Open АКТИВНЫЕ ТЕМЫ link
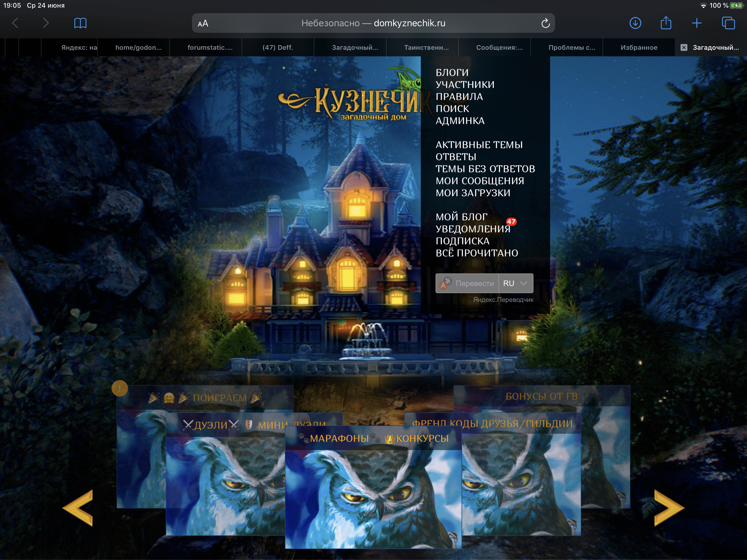This screenshot has height=560, width=747. click(x=479, y=145)
